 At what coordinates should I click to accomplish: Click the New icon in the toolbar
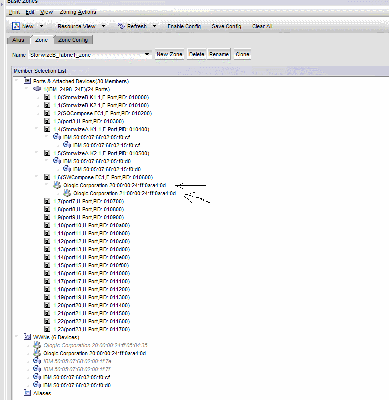16,26
